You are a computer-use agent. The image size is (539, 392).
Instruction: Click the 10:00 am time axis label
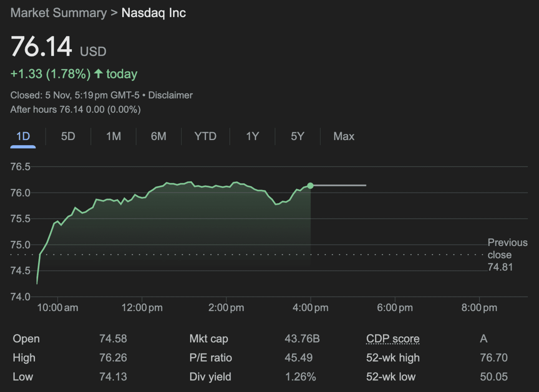pos(58,308)
